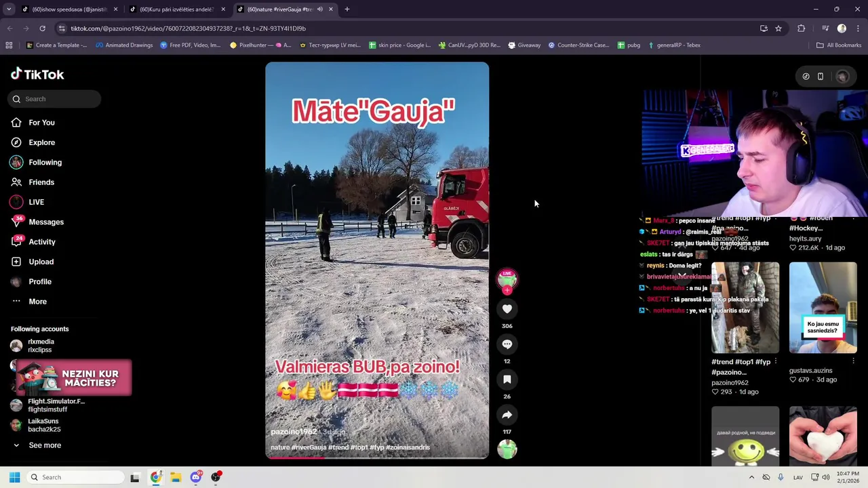The image size is (868, 488).
Task: Open the Flight.Simulator.F... account
Action: pos(56,405)
